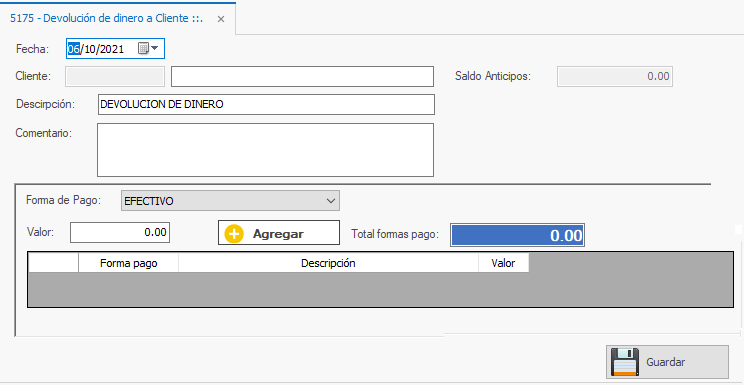Open the Fecha calendar picker icon
744x385 pixels.
tap(148, 48)
